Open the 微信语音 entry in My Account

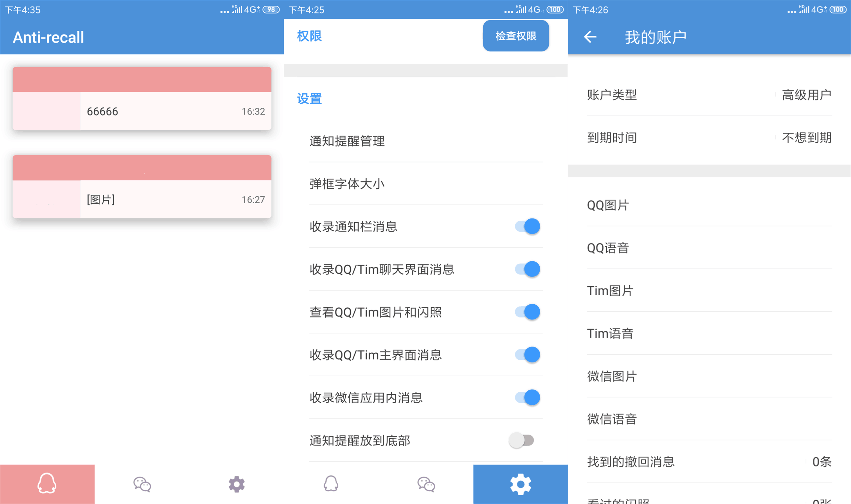click(612, 419)
